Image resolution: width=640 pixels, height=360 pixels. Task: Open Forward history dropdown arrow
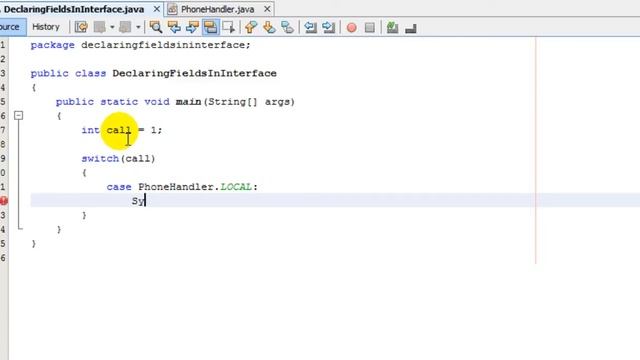(x=138, y=27)
